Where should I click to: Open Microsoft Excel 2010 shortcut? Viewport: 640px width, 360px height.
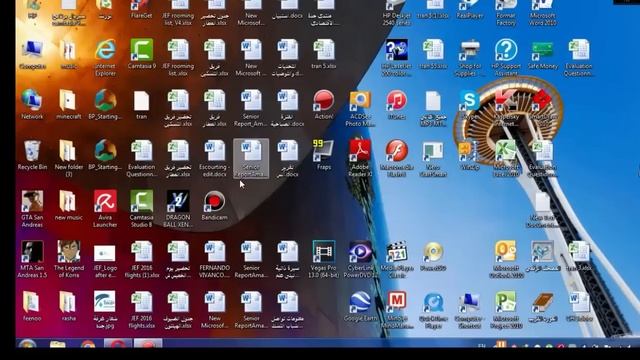coord(506,159)
